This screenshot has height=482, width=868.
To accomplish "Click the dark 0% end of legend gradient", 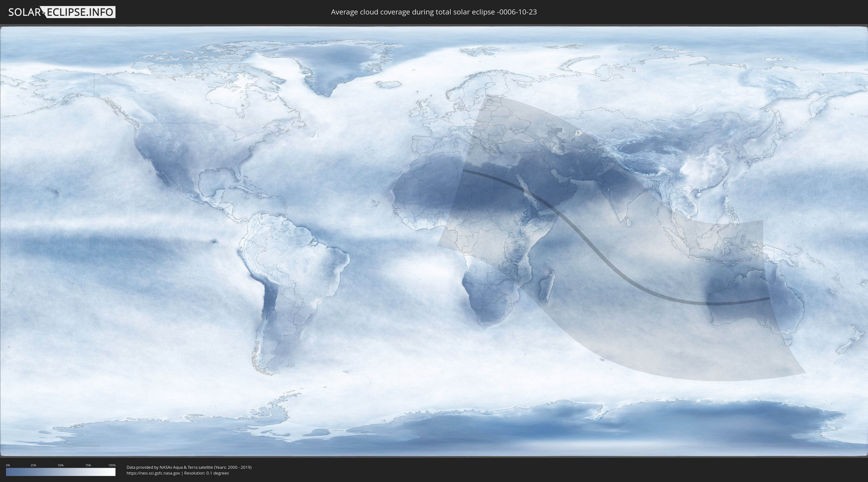I will [8, 472].
